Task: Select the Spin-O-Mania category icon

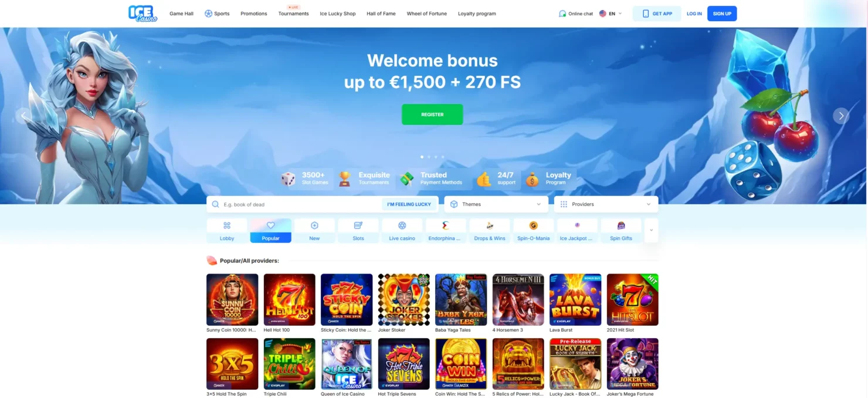Action: point(533,231)
